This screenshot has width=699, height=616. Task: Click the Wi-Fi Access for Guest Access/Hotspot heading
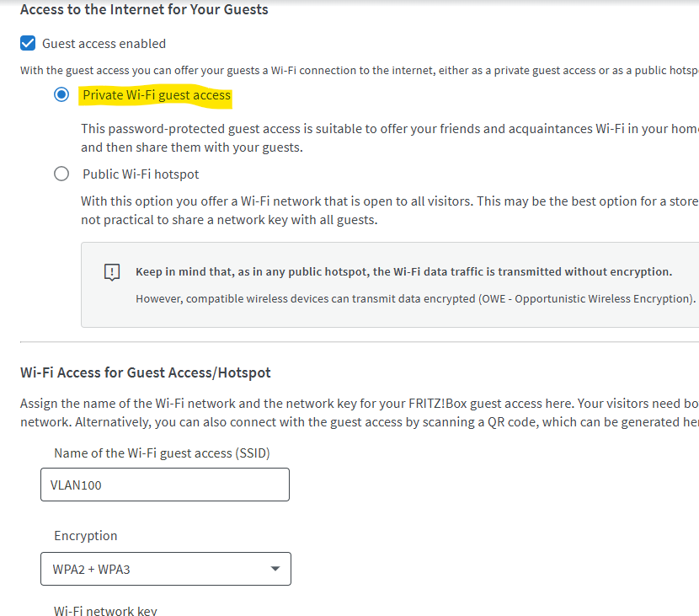pos(146,372)
